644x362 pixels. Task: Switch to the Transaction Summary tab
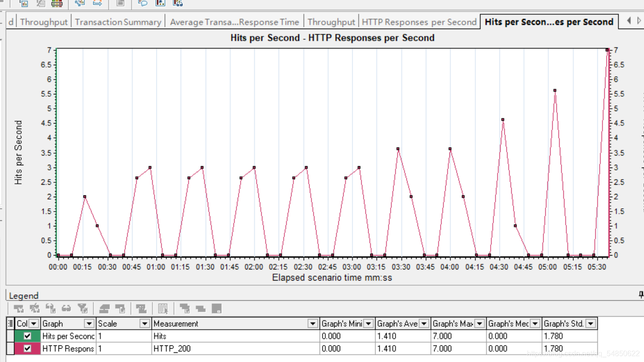pyautogui.click(x=118, y=22)
